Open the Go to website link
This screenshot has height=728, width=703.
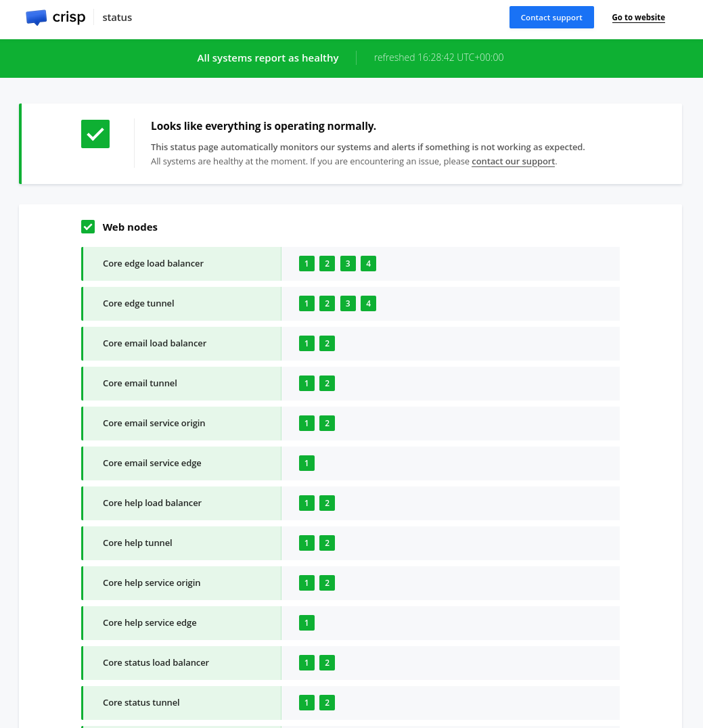coord(638,18)
